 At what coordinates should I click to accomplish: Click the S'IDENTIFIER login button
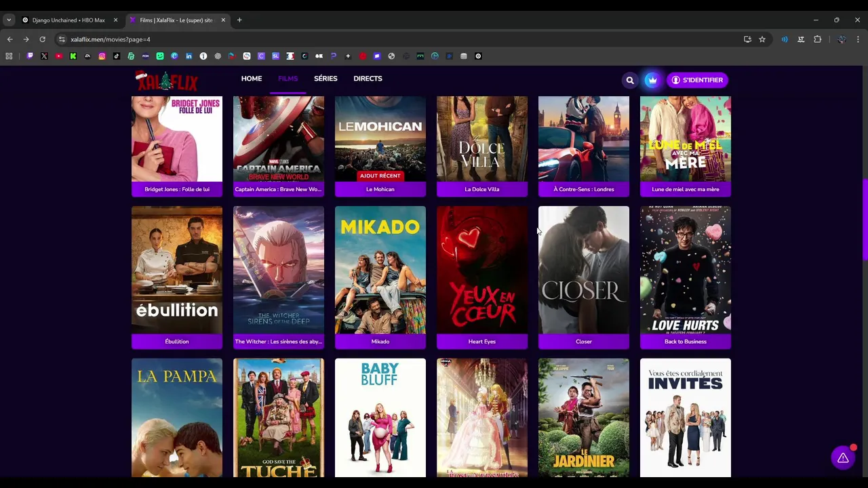pos(697,80)
